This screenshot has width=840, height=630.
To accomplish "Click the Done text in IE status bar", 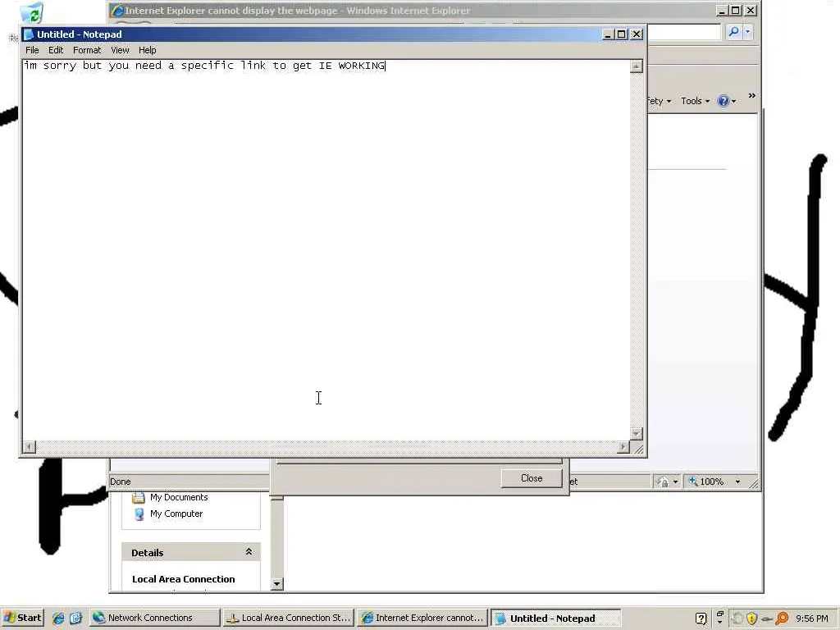I will (x=121, y=482).
